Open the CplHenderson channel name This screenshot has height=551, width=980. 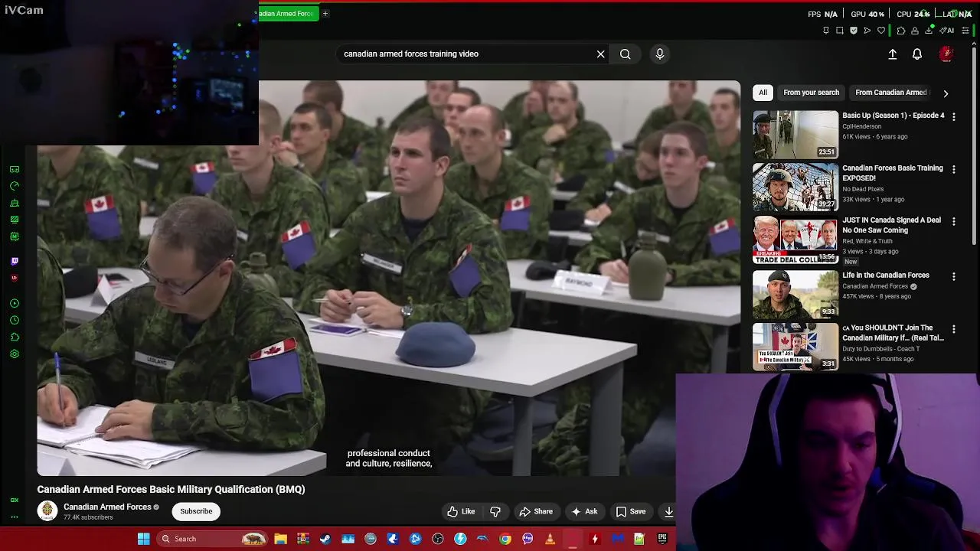pos(862,126)
